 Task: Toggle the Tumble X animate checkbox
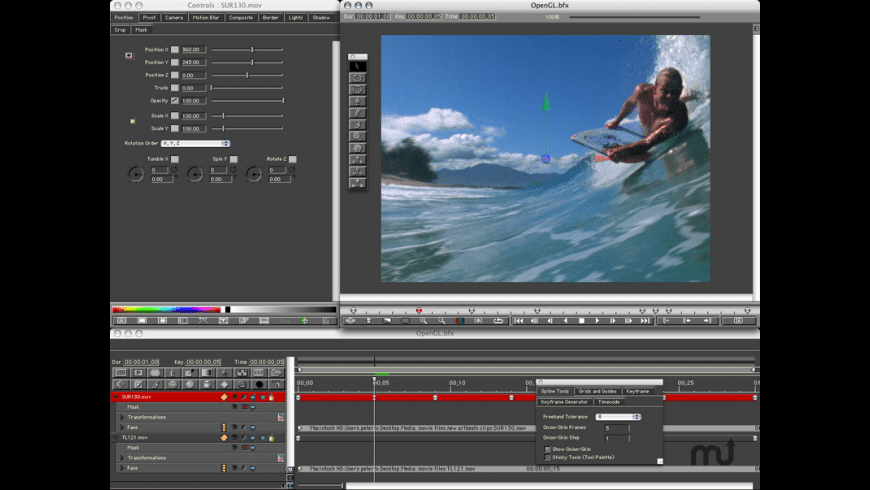(175, 159)
